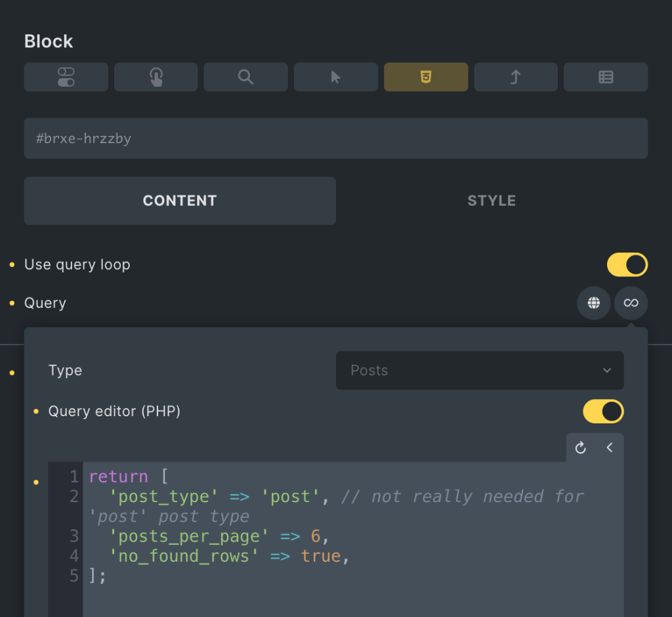The image size is (672, 617).
Task: Click the magnifier search icon button
Action: tap(245, 77)
